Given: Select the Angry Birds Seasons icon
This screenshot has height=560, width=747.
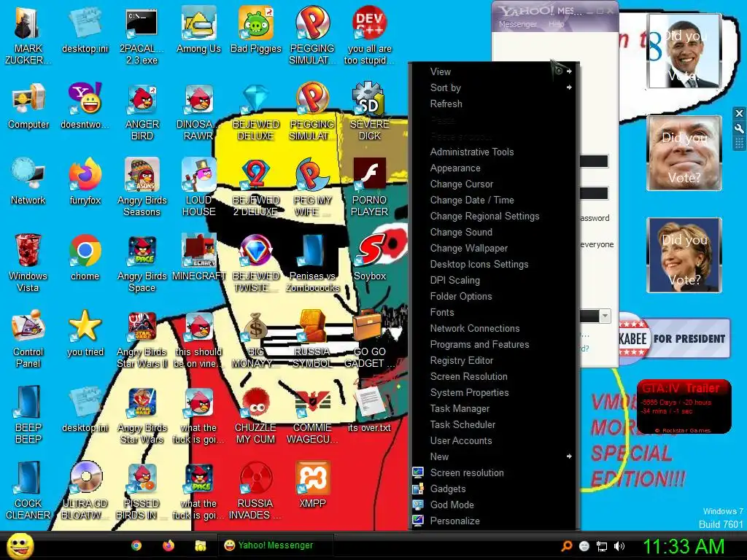Looking at the screenshot, I should (142, 187).
